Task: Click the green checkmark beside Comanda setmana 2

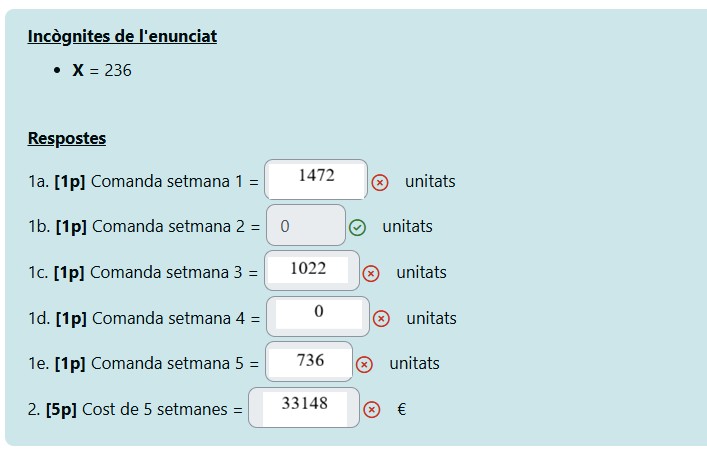Action: tap(357, 227)
